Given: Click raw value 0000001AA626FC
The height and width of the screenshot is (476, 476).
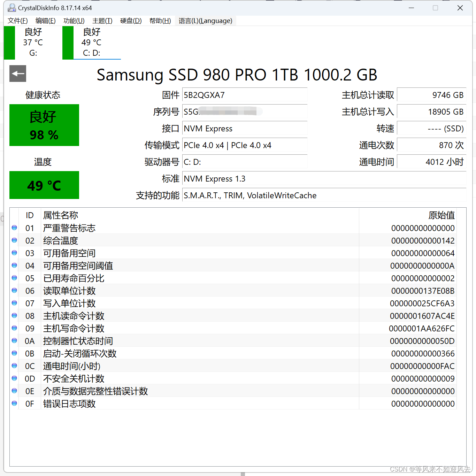Looking at the screenshot, I should pos(422,328).
